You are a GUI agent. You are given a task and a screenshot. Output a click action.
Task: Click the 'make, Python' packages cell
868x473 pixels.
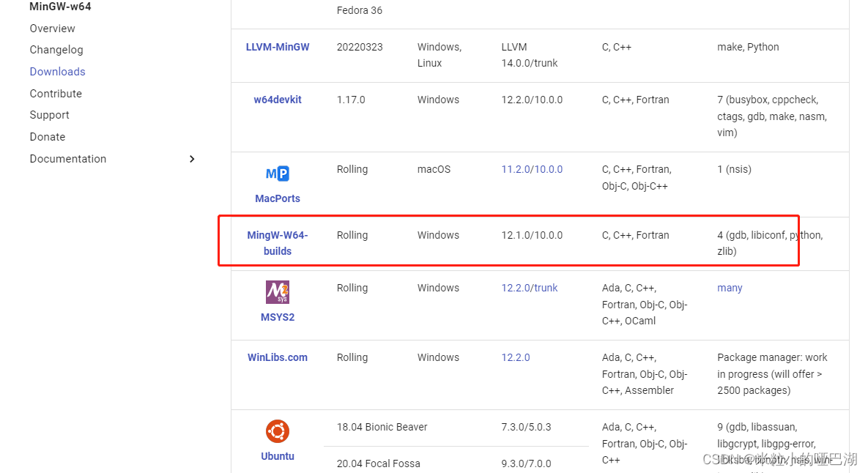pos(748,47)
